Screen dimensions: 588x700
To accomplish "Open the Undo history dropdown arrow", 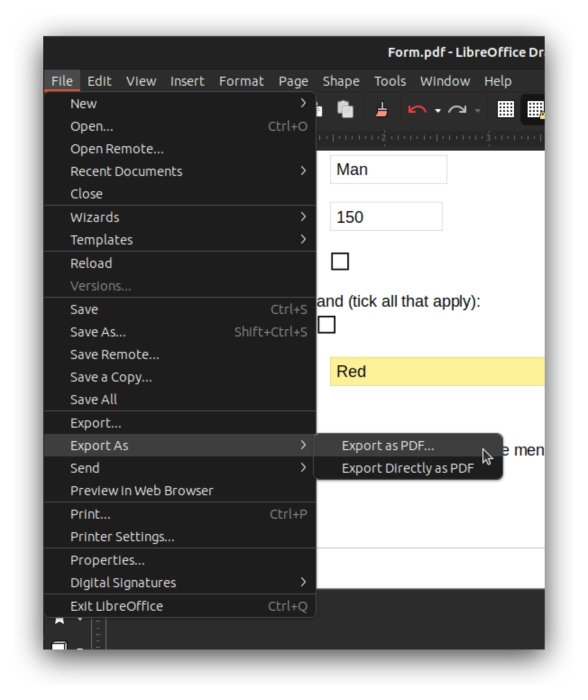I will [x=437, y=111].
